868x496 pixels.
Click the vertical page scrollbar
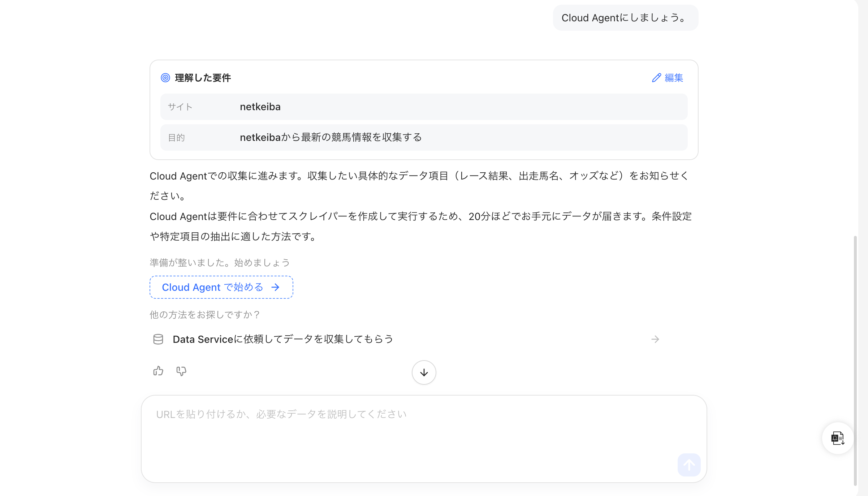point(855,361)
